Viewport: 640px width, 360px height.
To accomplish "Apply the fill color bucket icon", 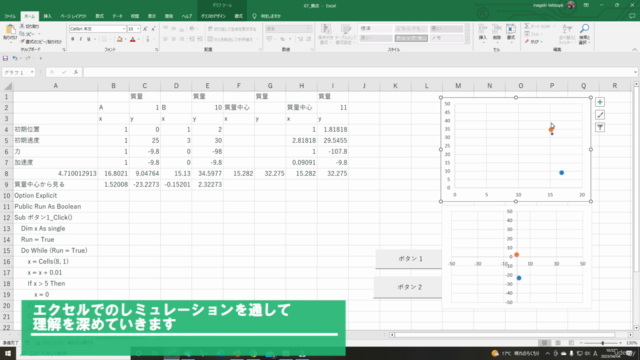I will [x=119, y=39].
